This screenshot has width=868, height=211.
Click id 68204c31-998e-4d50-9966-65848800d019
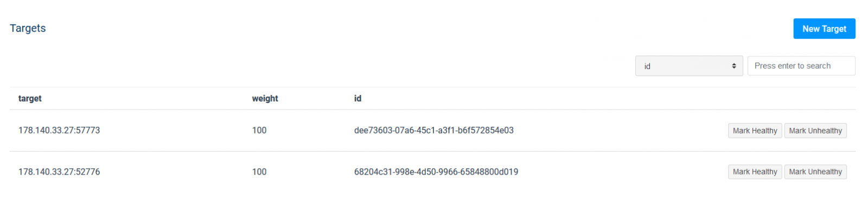pos(436,172)
